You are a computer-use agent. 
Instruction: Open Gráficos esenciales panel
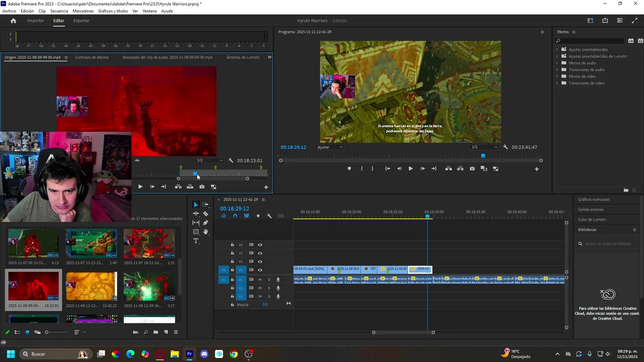click(594, 200)
